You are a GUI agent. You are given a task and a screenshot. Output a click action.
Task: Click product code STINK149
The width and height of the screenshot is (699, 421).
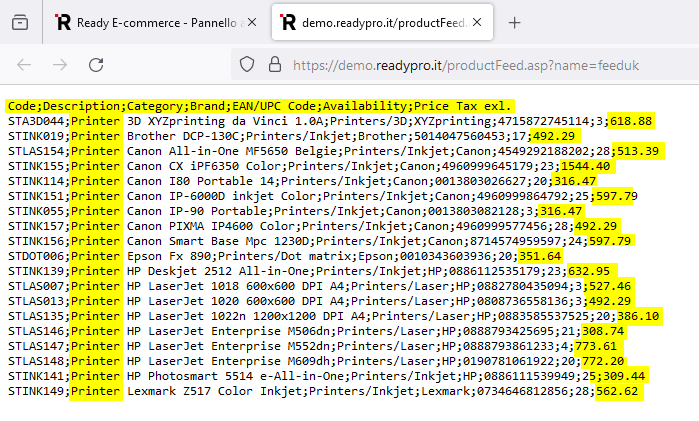[x=36, y=392]
